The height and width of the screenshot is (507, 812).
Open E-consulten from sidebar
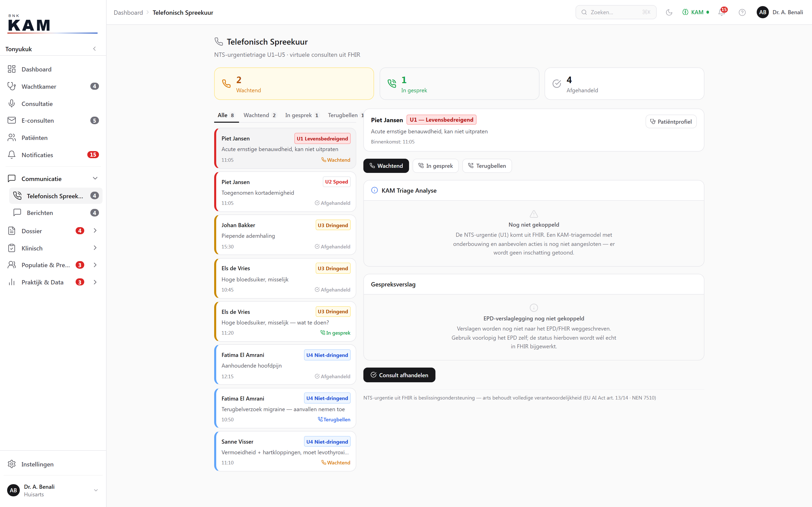[53, 120]
